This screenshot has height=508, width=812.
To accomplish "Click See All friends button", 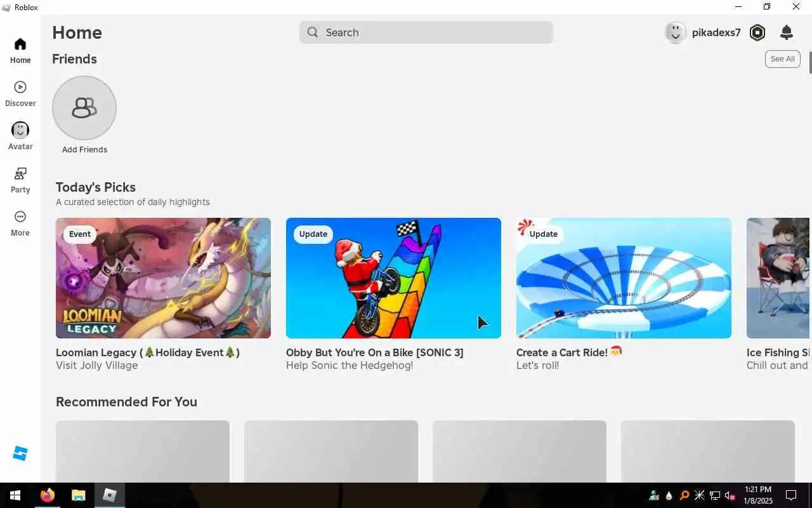I will 782,59.
